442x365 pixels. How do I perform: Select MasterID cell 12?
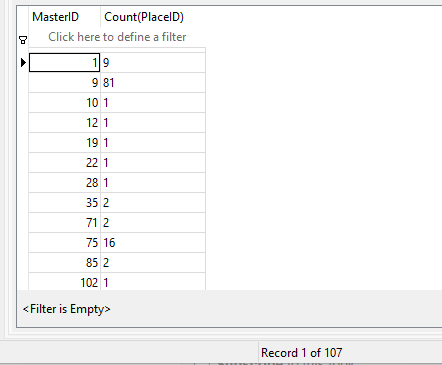(x=64, y=123)
